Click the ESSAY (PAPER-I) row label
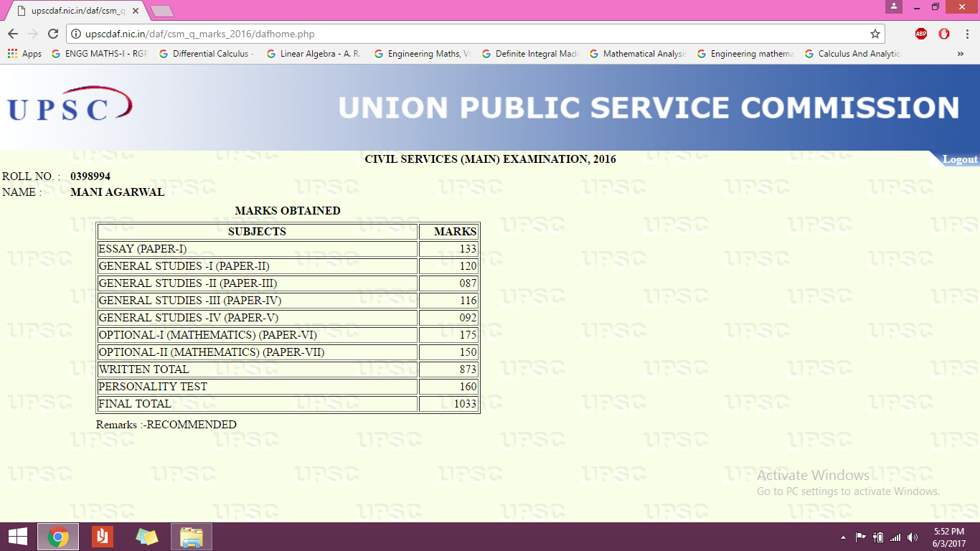Viewport: 980px width, 551px height. coord(142,249)
